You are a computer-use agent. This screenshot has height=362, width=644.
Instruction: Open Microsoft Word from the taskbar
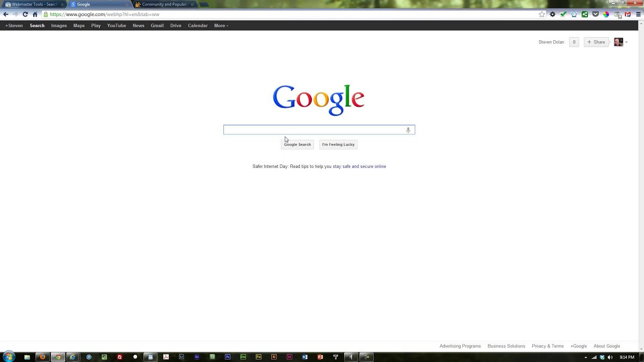click(305, 357)
